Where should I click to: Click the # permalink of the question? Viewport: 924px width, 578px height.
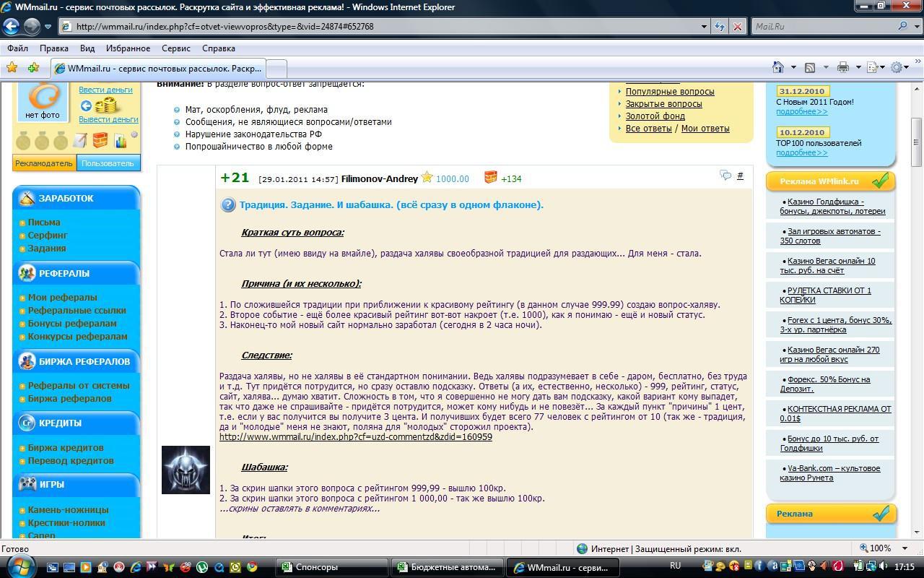(x=740, y=176)
